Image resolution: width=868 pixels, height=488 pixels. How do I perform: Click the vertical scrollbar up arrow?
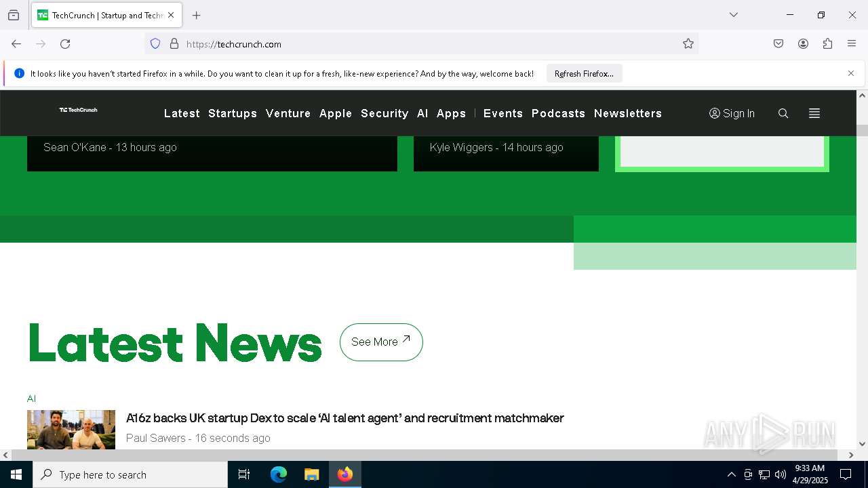862,96
